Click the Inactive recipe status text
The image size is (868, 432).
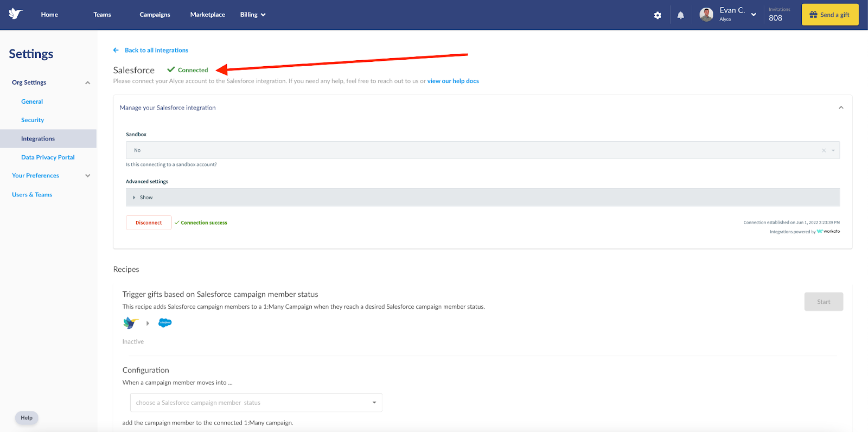pyautogui.click(x=133, y=341)
